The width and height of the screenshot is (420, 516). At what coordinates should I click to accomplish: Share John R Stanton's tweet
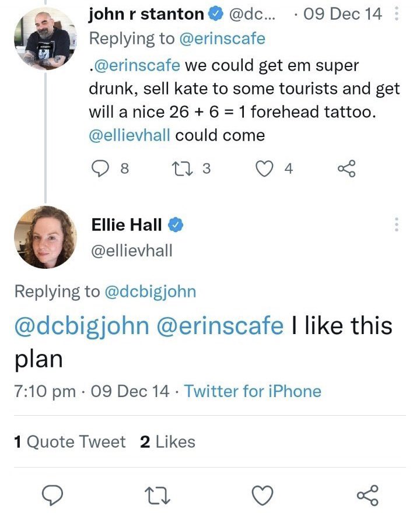click(x=346, y=169)
